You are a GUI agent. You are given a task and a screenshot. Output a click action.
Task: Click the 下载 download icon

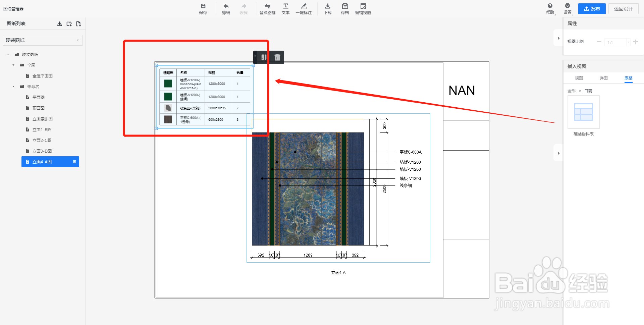pyautogui.click(x=328, y=6)
